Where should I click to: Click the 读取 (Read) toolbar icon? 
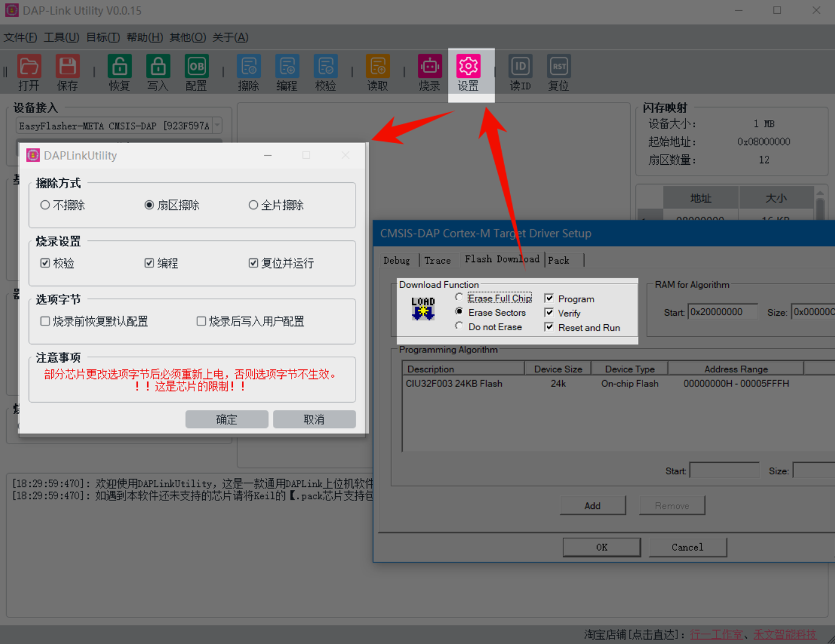pos(377,66)
